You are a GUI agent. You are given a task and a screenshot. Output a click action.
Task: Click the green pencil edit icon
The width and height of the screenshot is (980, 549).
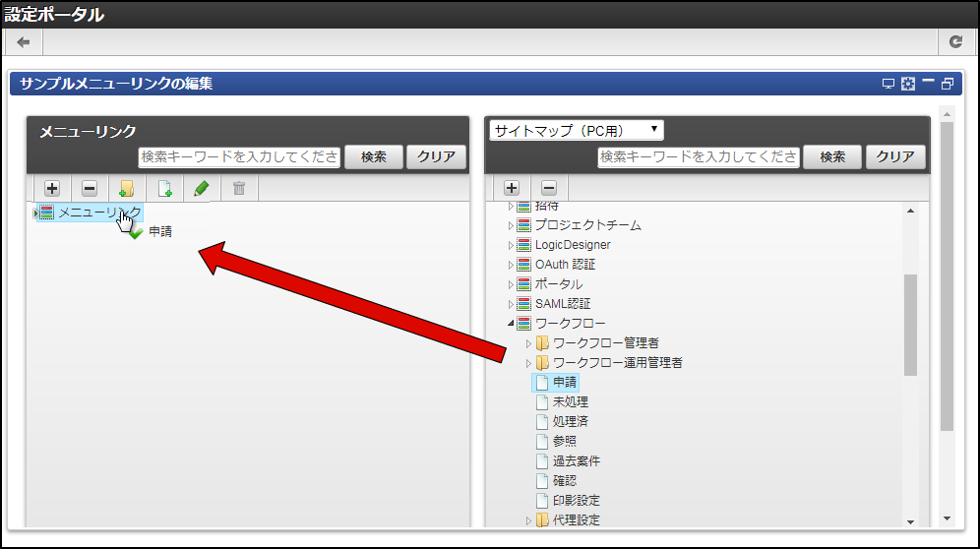click(202, 188)
